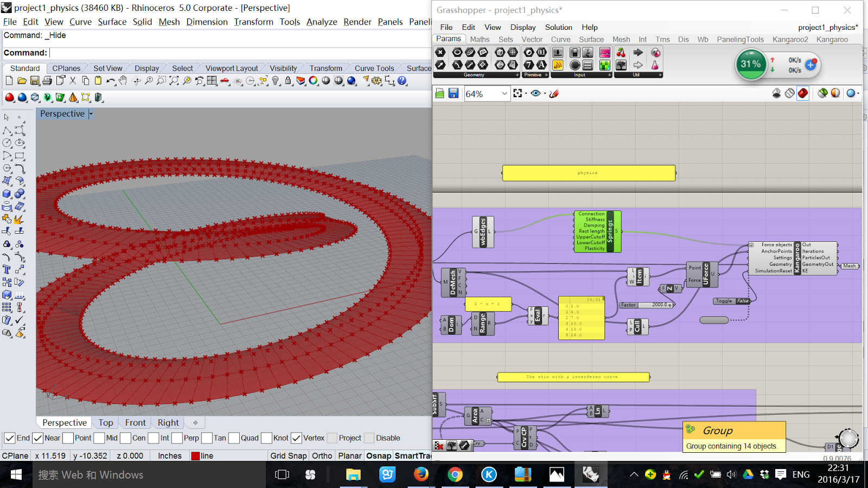The image size is (868, 488).
Task: Click the green Open icon on Grasshopper canvas toolbar
Action: (x=439, y=93)
